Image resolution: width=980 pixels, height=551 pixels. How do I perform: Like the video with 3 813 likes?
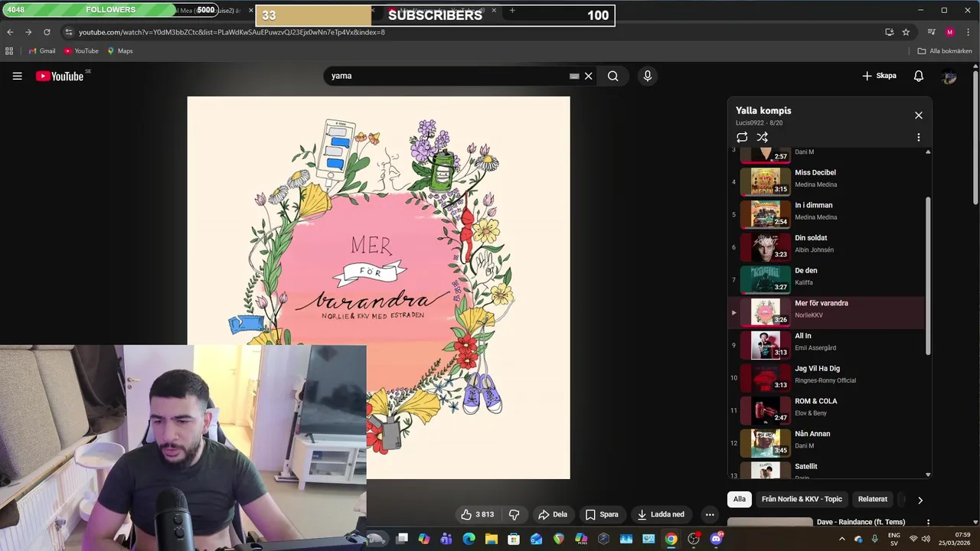(478, 514)
